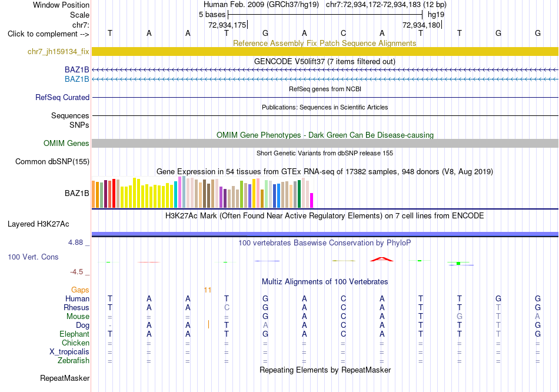
Task: Click the Gaps row label
Action: tap(80, 290)
